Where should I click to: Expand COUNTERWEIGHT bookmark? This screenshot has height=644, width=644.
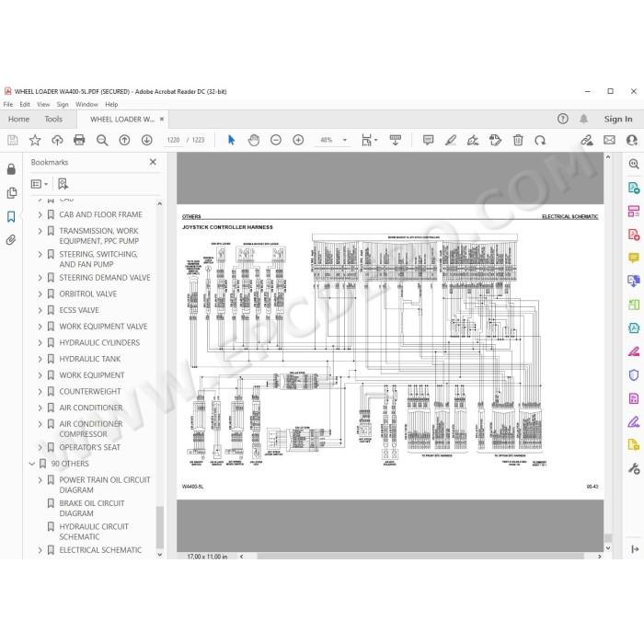[x=40, y=392]
